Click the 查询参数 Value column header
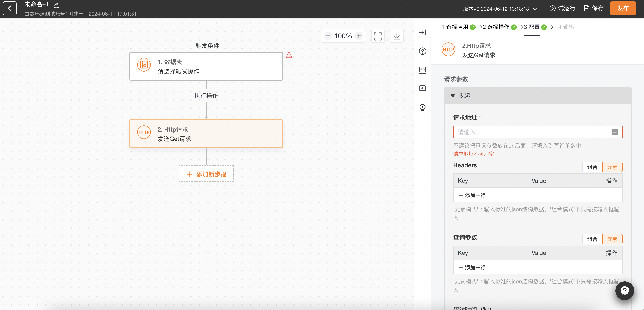644x310 pixels. [x=564, y=253]
